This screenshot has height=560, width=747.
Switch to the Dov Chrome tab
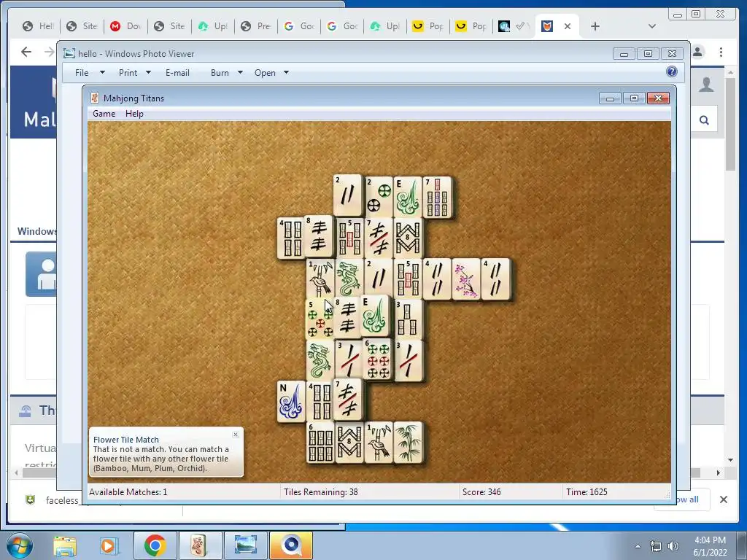125,26
